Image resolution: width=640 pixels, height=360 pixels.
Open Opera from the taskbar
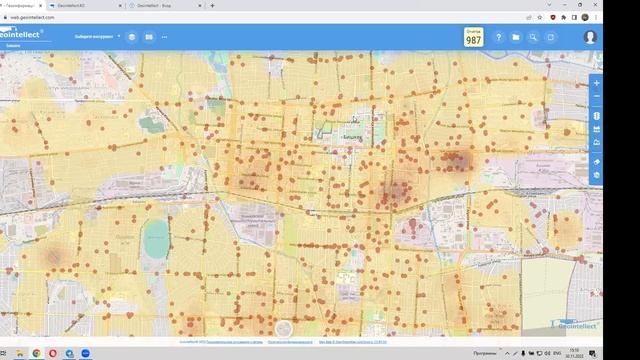point(53,353)
